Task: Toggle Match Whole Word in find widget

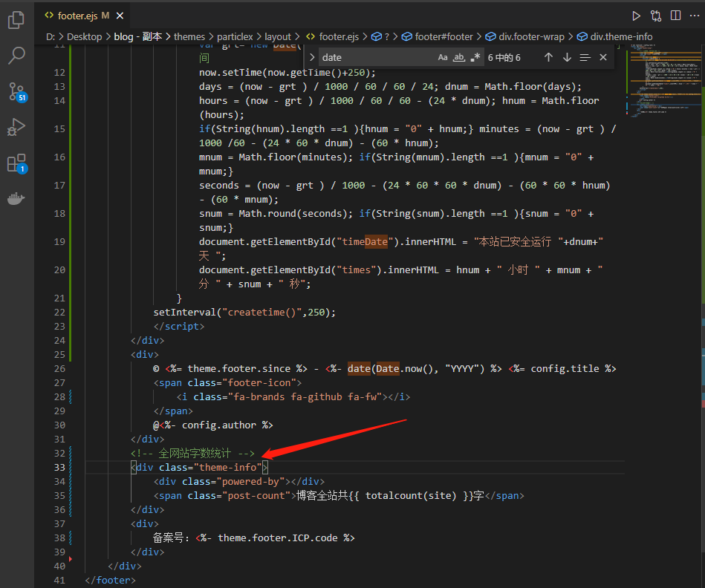Action: pyautogui.click(x=458, y=57)
